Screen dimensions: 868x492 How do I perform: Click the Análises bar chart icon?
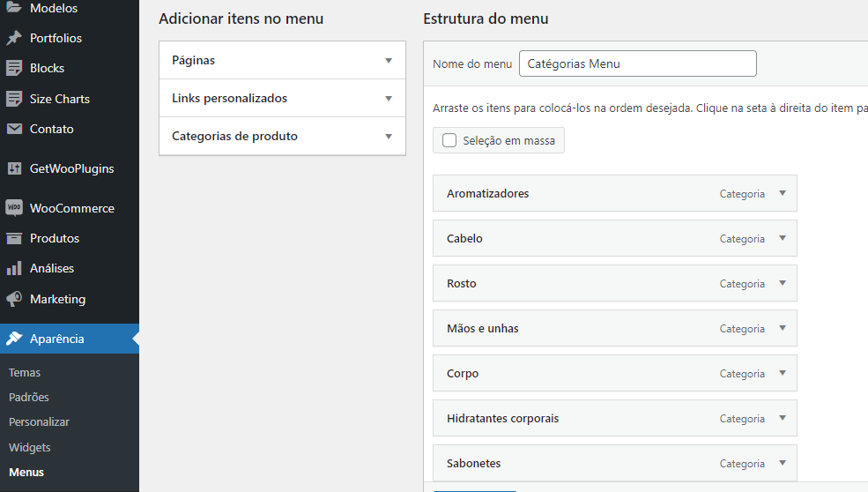coord(14,268)
